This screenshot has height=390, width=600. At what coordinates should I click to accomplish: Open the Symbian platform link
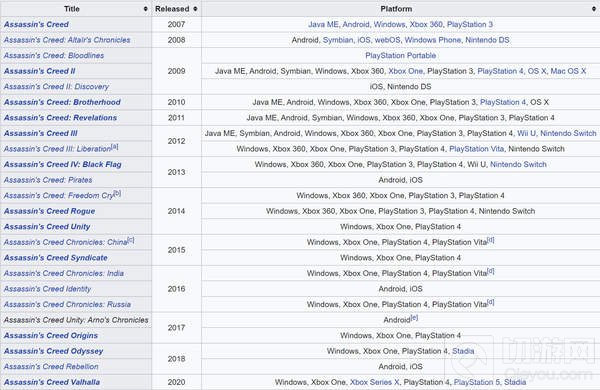pos(338,40)
